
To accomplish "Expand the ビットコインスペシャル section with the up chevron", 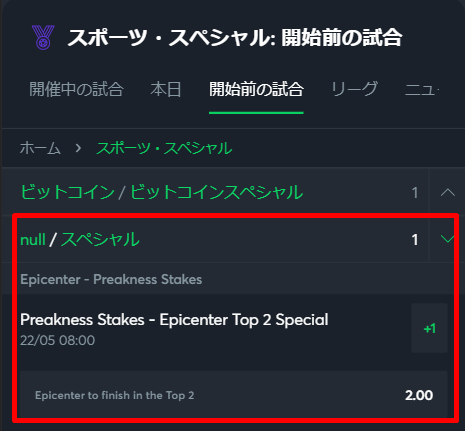I will (x=447, y=192).
